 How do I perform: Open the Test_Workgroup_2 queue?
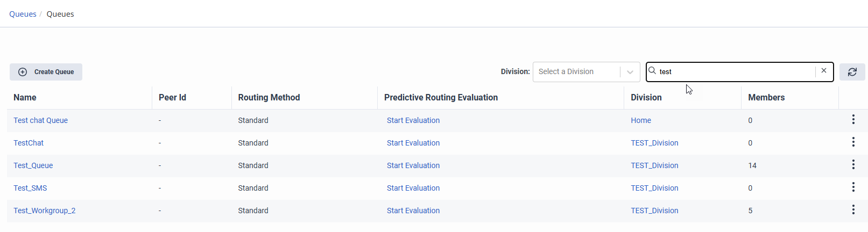point(45,211)
